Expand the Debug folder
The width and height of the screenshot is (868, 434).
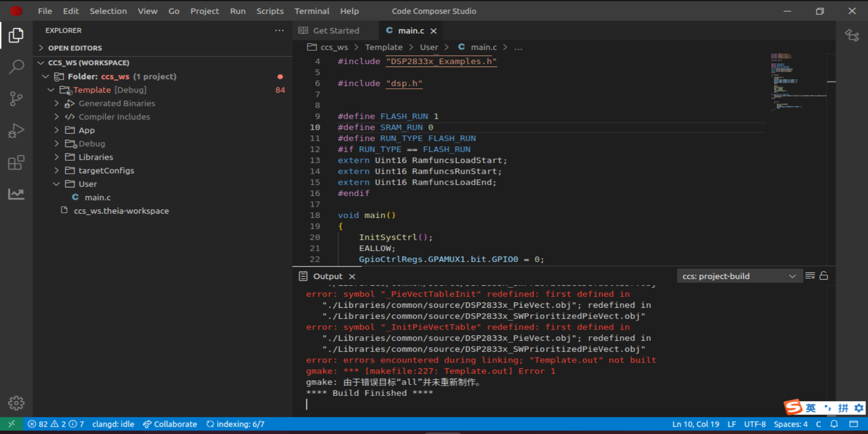click(57, 143)
